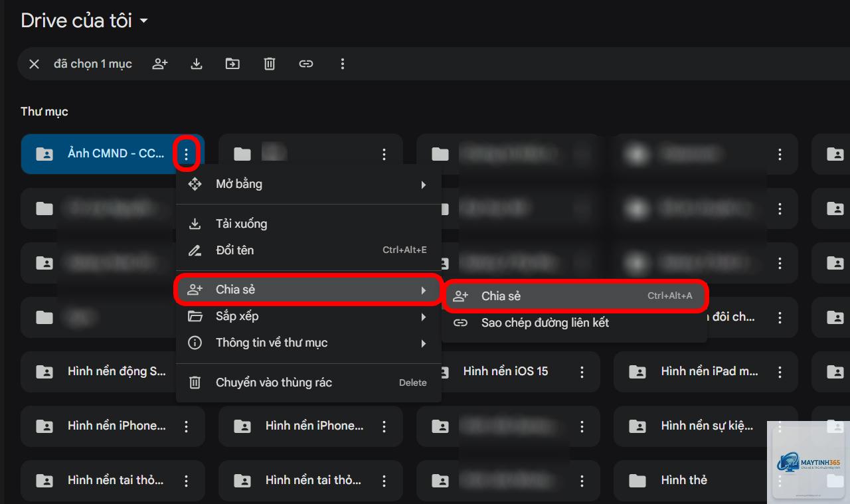This screenshot has height=504, width=850.
Task: Clear selection with the X icon
Action: pyautogui.click(x=35, y=64)
